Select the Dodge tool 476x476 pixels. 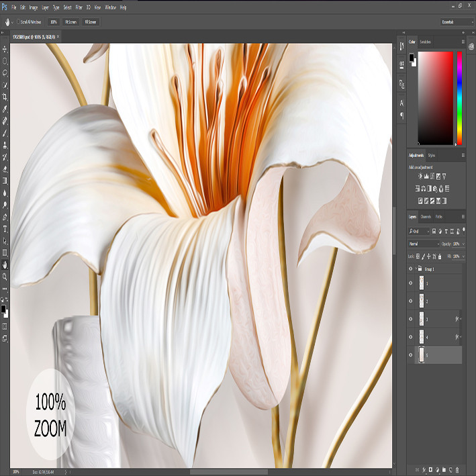[x=5, y=205]
